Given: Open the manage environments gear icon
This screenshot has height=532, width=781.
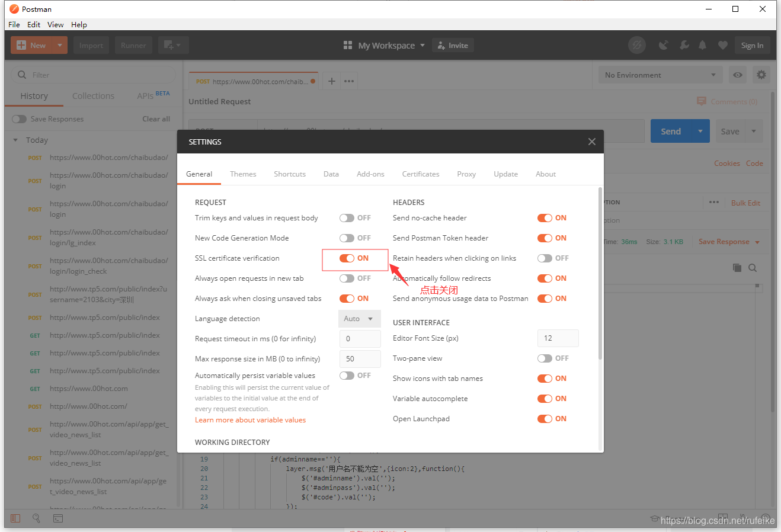Looking at the screenshot, I should 761,75.
